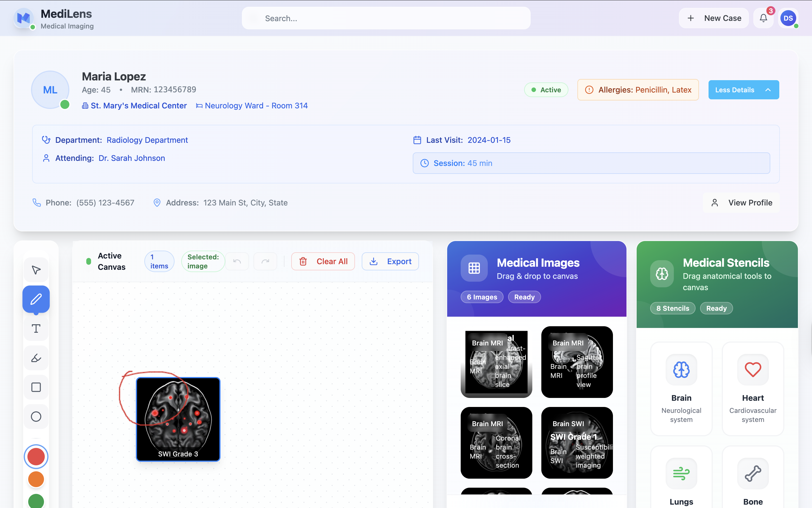Image resolution: width=812 pixels, height=508 pixels.
Task: Select the Brain neurological stencil
Action: click(681, 389)
